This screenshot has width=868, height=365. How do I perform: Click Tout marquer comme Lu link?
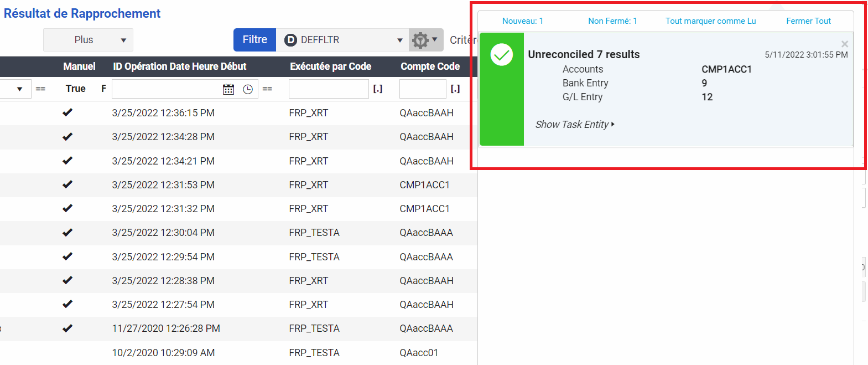coord(710,21)
